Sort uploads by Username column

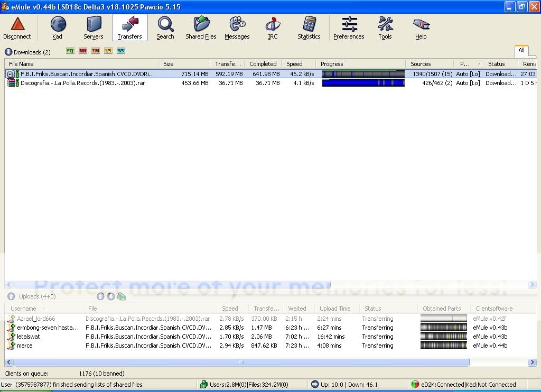pos(43,309)
